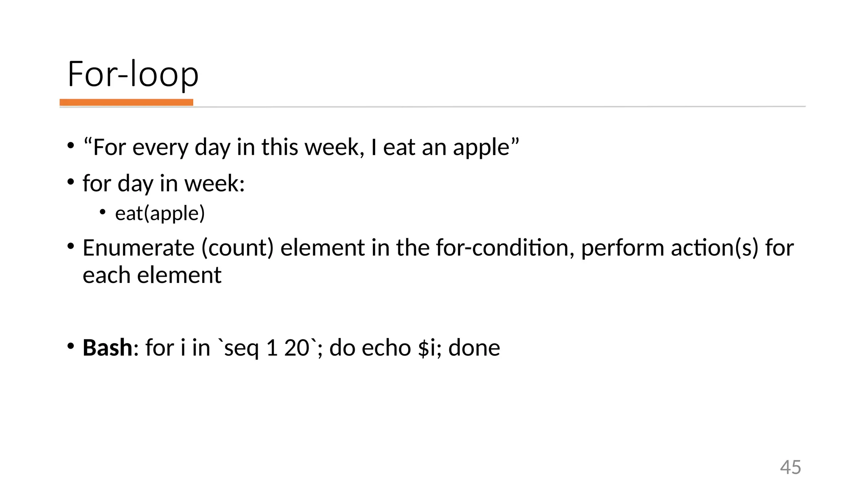Click the 'for day in week:' line
The width and height of the screenshot is (868, 488).
pos(164,184)
